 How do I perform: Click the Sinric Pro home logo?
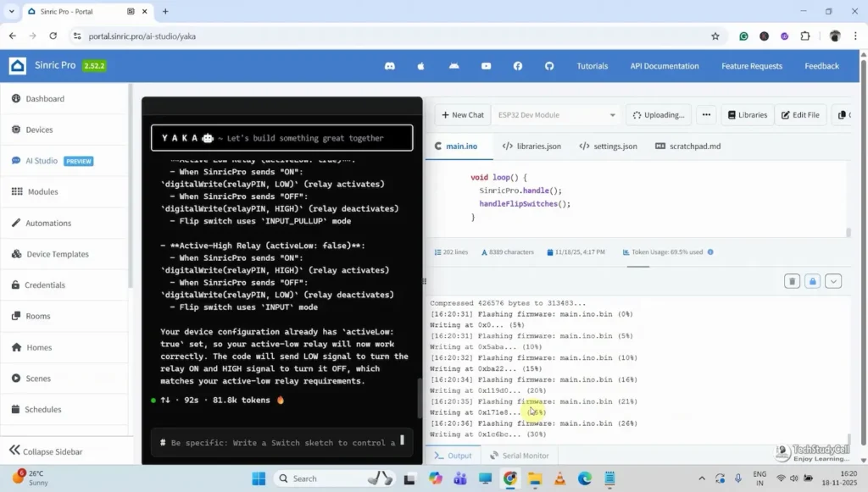pyautogui.click(x=18, y=66)
